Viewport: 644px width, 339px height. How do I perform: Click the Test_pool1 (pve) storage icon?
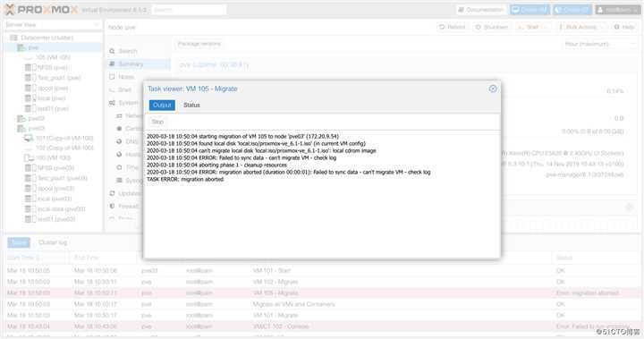(31, 78)
